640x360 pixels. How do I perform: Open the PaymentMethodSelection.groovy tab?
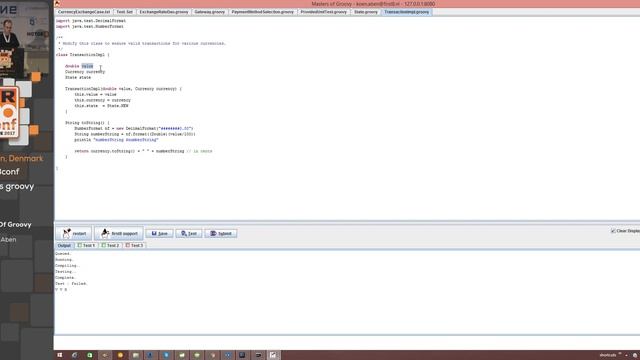pyautogui.click(x=262, y=12)
